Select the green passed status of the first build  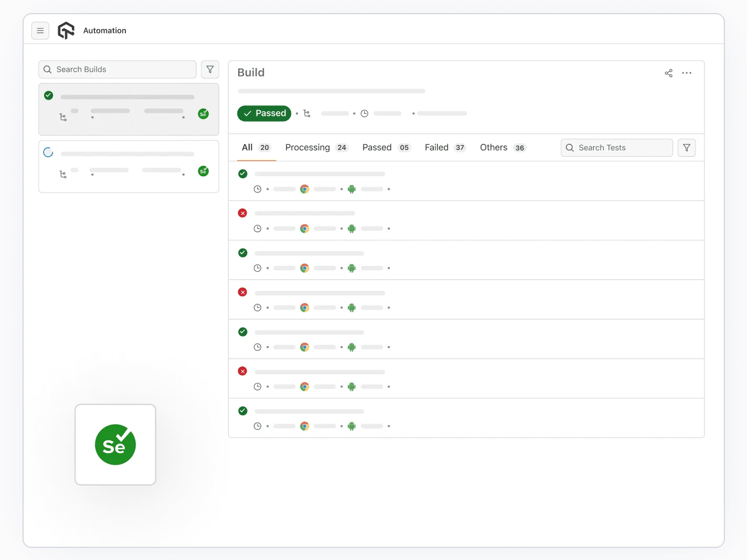coord(48,95)
